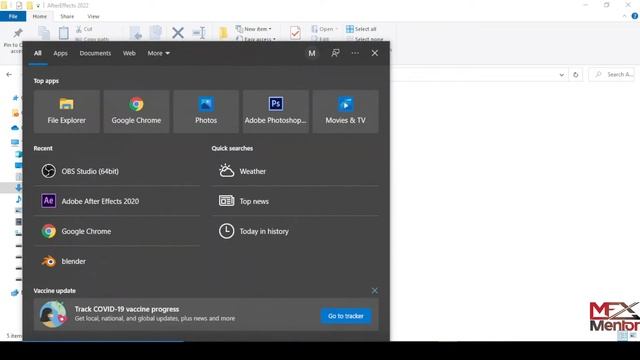Click the Move to icon in ribbon
Screen dimensions: 640x360
point(136,33)
